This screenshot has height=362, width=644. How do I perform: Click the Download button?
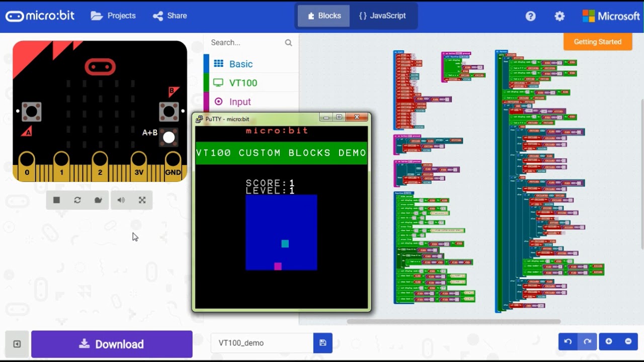(112, 344)
